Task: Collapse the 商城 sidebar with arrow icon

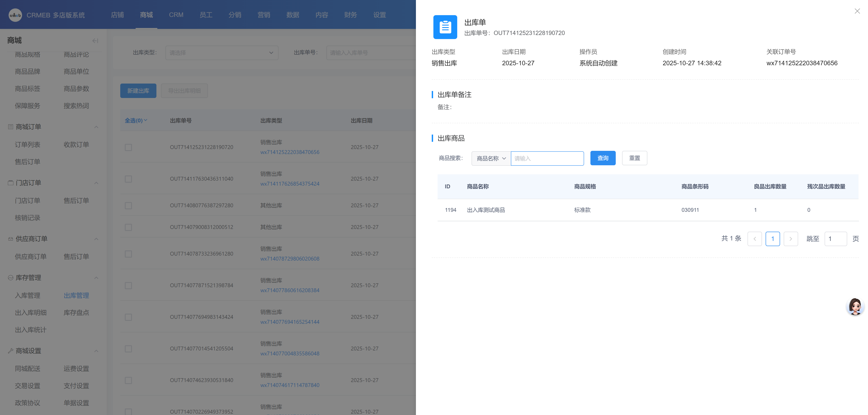Action: tap(95, 41)
